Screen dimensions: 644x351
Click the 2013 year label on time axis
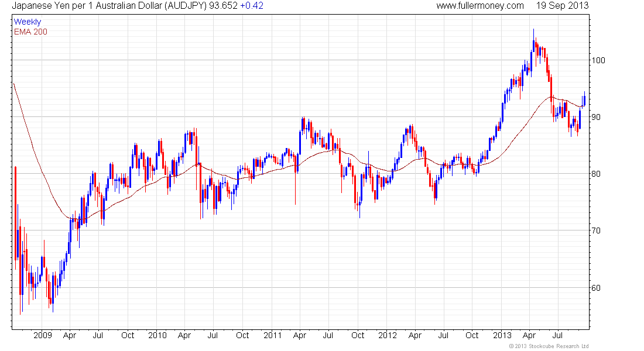click(502, 335)
